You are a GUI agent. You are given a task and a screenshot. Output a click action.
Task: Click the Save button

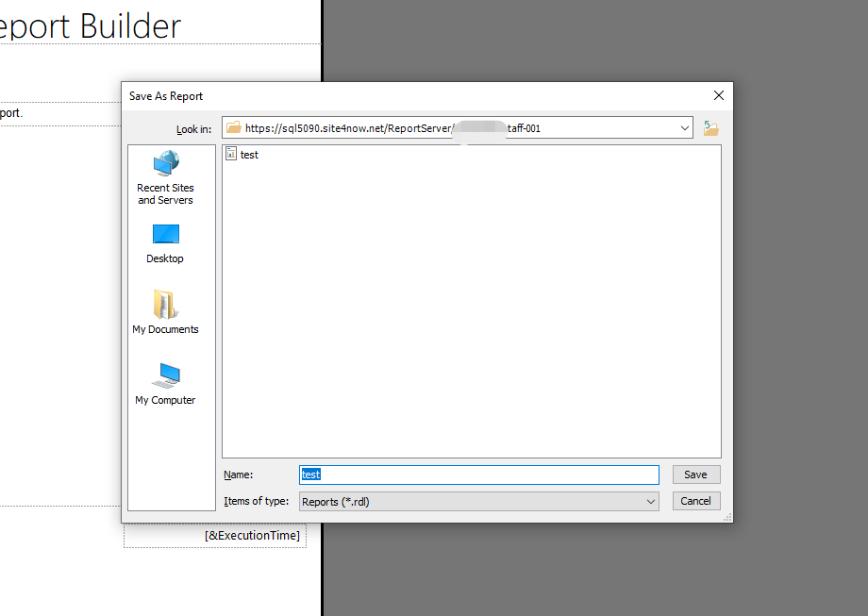695,474
